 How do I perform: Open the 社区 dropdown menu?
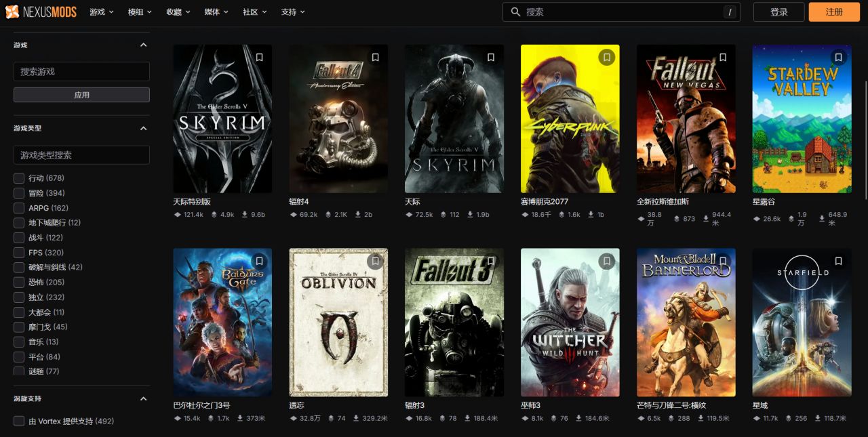coord(255,12)
